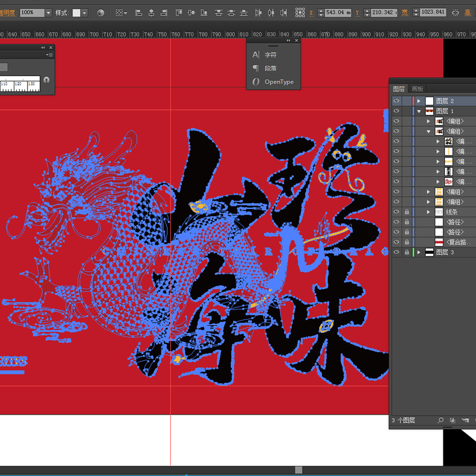Distribute objects by bottom edges
The image size is (476, 476).
coord(244,13)
